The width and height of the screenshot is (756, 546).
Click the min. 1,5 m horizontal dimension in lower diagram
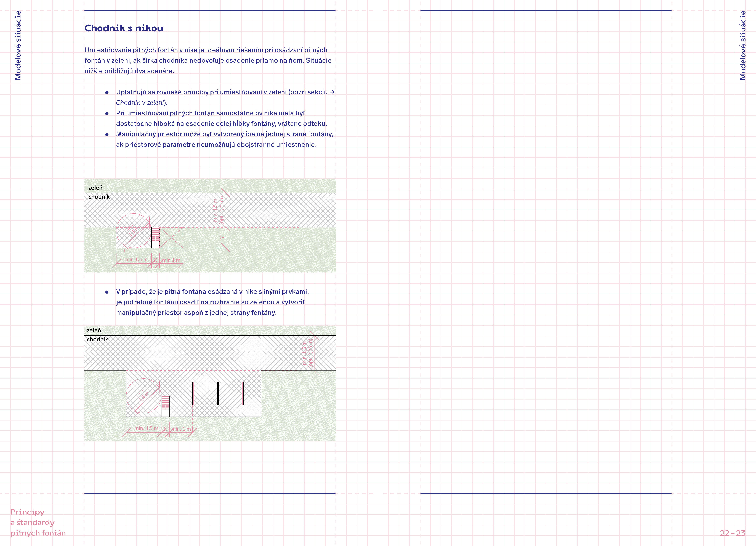pyautogui.click(x=146, y=428)
